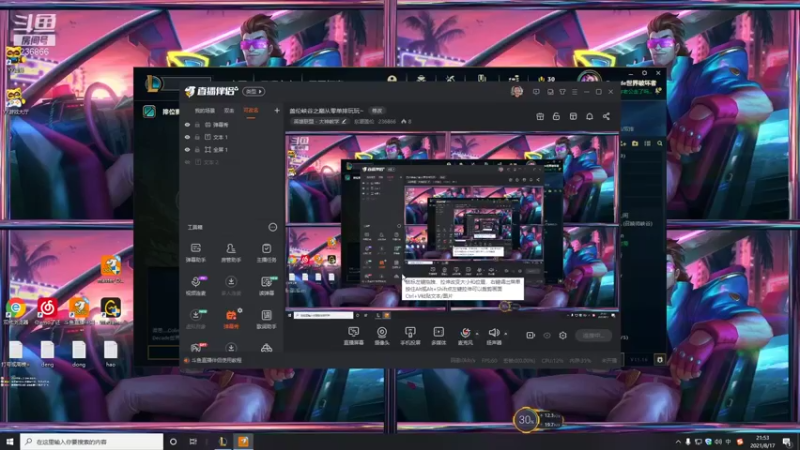Select the desktop file named dong
This screenshot has width=800, height=450.
(79, 354)
